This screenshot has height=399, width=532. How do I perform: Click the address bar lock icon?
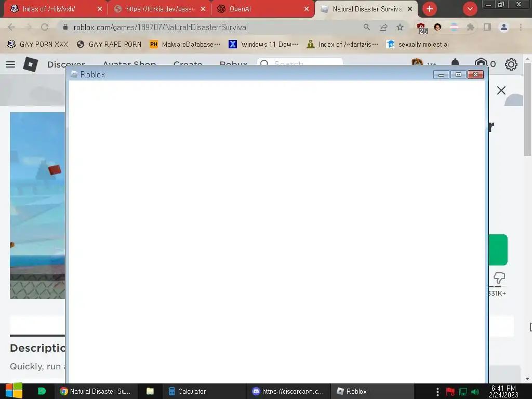point(65,27)
